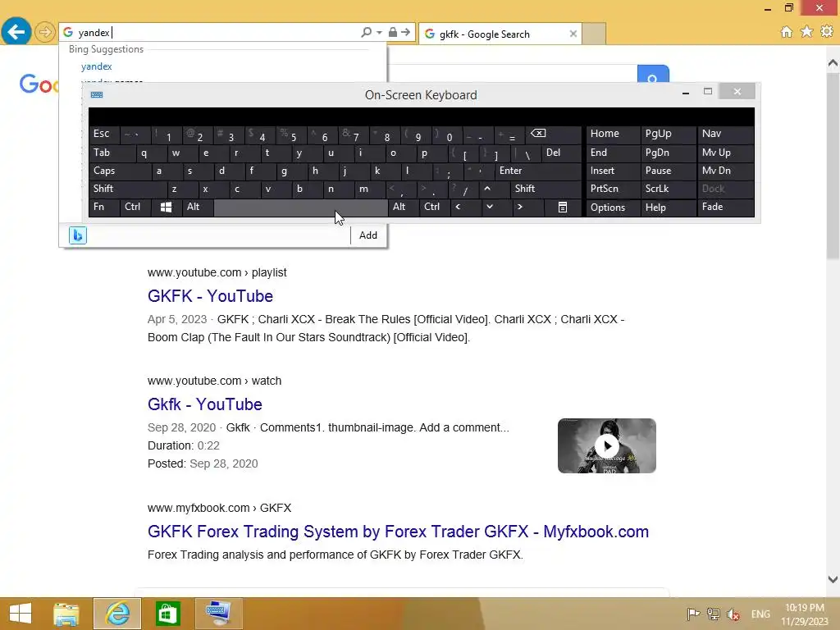The image size is (840, 630).
Task: Click the network tray icon
Action: 713,614
